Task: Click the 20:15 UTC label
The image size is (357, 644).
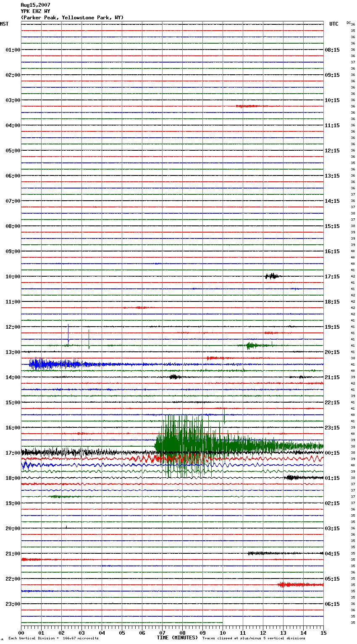Action: pyautogui.click(x=332, y=352)
